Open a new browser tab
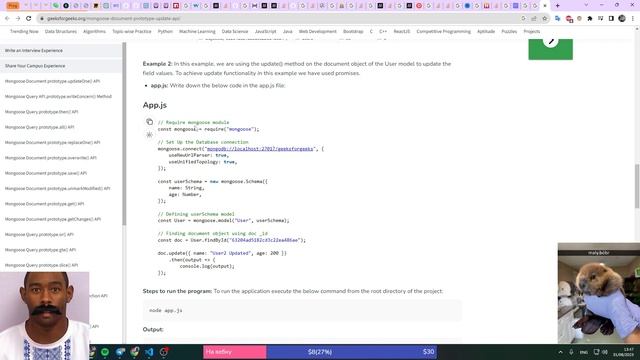This screenshot has height=360, width=640. click(558, 6)
